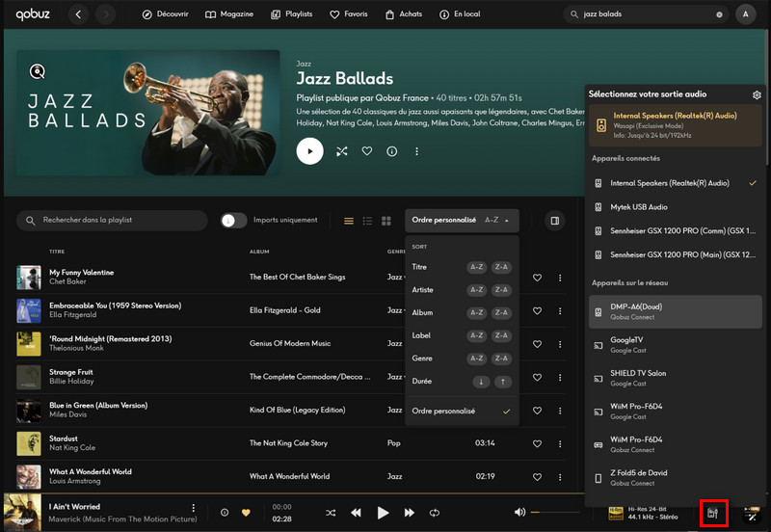Select GoogleTV Google Cast device
The width and height of the screenshot is (771, 532).
[676, 345]
